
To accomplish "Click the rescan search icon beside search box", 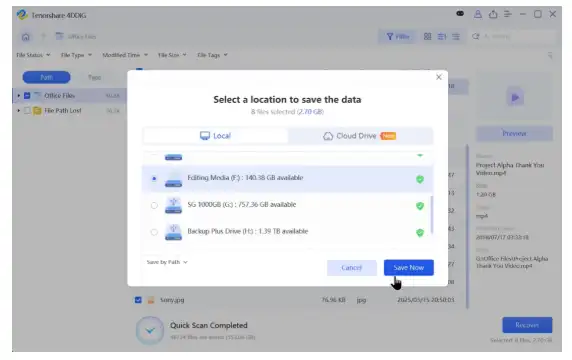I will pos(475,36).
